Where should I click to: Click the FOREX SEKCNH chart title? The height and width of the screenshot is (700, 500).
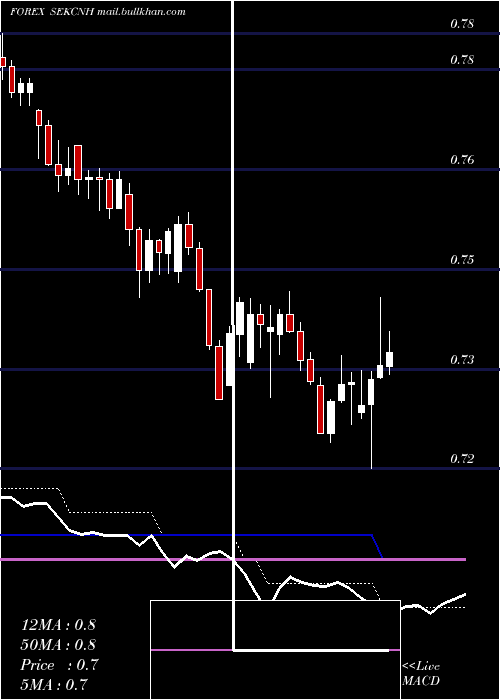52,12
